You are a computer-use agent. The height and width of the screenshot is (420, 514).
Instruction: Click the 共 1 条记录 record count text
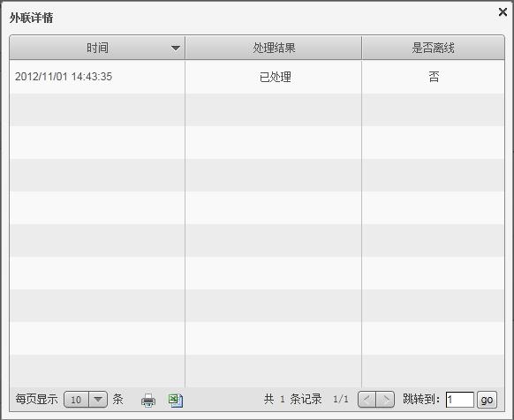[292, 399]
